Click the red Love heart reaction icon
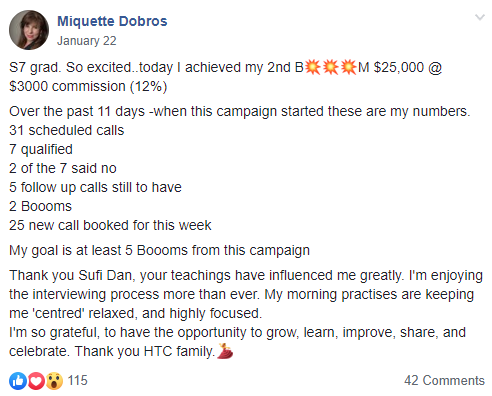 tap(36, 381)
